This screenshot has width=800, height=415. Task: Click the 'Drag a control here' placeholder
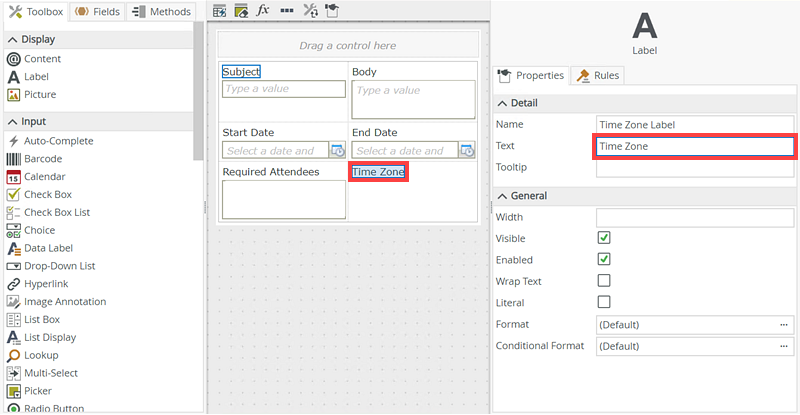[348, 45]
